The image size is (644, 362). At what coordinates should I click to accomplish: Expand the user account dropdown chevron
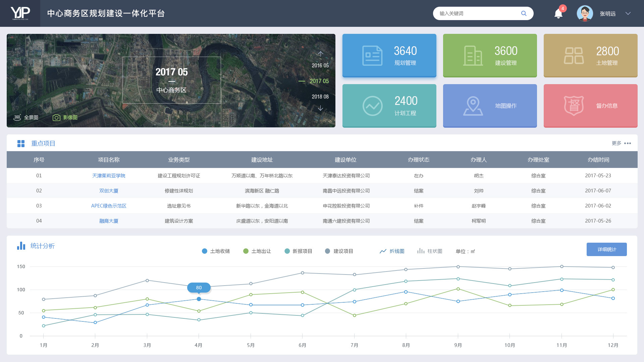[628, 13]
